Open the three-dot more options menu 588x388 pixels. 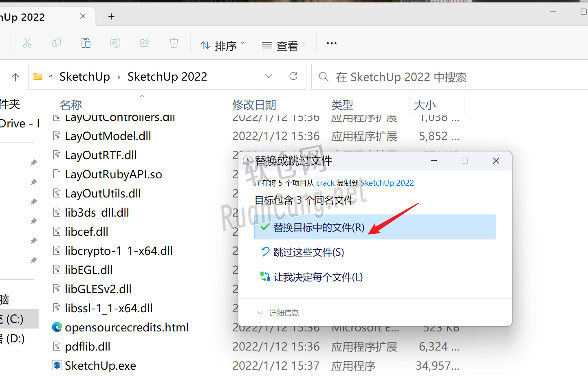(x=332, y=43)
